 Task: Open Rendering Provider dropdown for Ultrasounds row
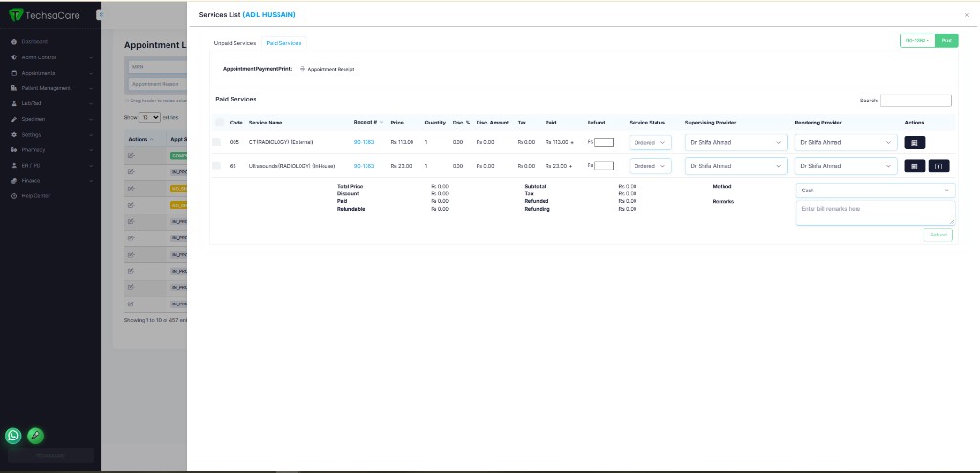click(846, 166)
